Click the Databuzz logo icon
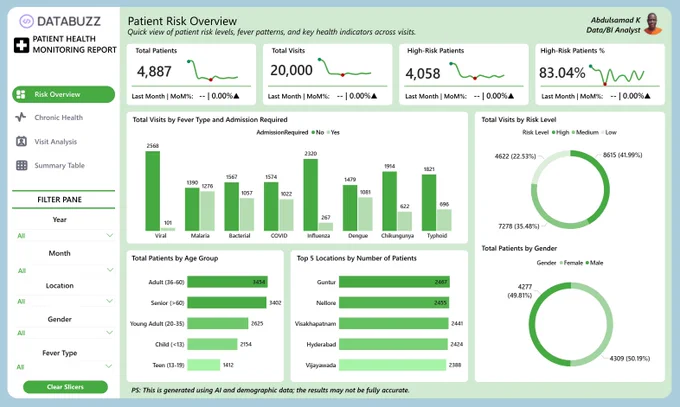This screenshot has height=407, width=680. (x=26, y=21)
